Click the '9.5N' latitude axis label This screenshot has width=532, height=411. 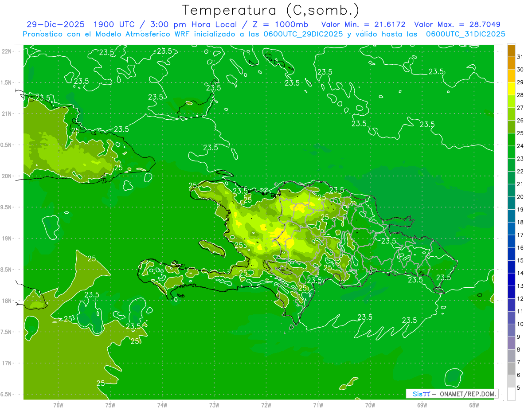click(x=7, y=207)
